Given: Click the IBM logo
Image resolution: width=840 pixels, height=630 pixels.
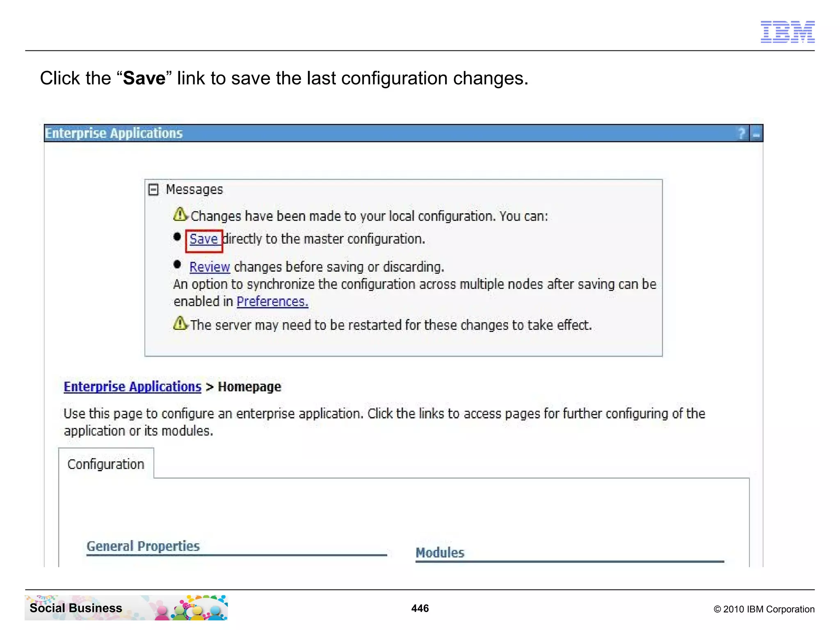Looking at the screenshot, I should (787, 32).
